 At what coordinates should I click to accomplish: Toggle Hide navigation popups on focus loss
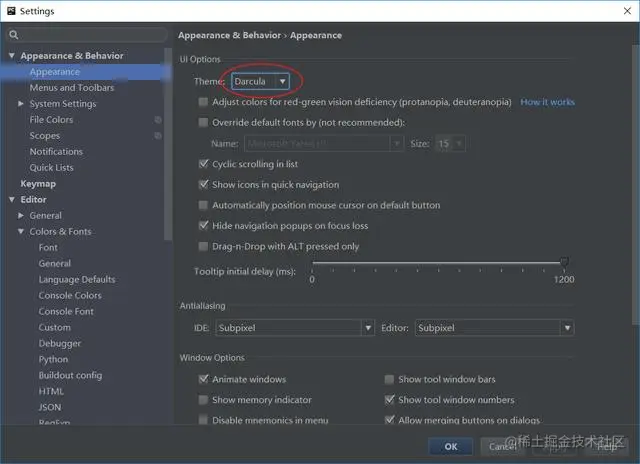(x=203, y=225)
